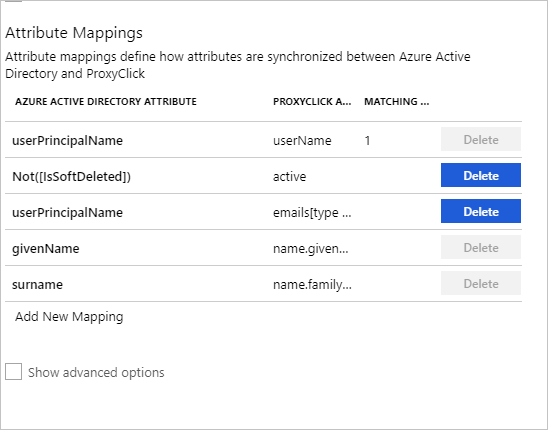Open userPrincipalName mapping in emails row
Image resolution: width=548 pixels, height=430 pixels.
click(x=67, y=213)
